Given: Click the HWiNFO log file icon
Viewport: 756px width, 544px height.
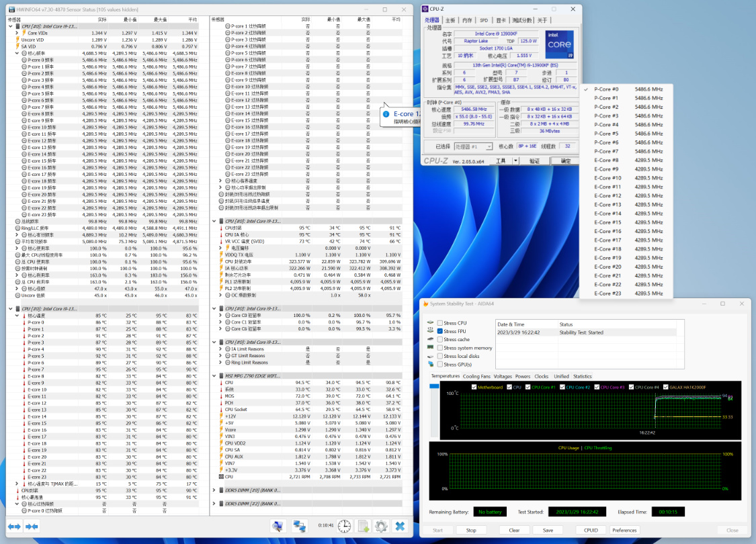Looking at the screenshot, I should point(363,526).
